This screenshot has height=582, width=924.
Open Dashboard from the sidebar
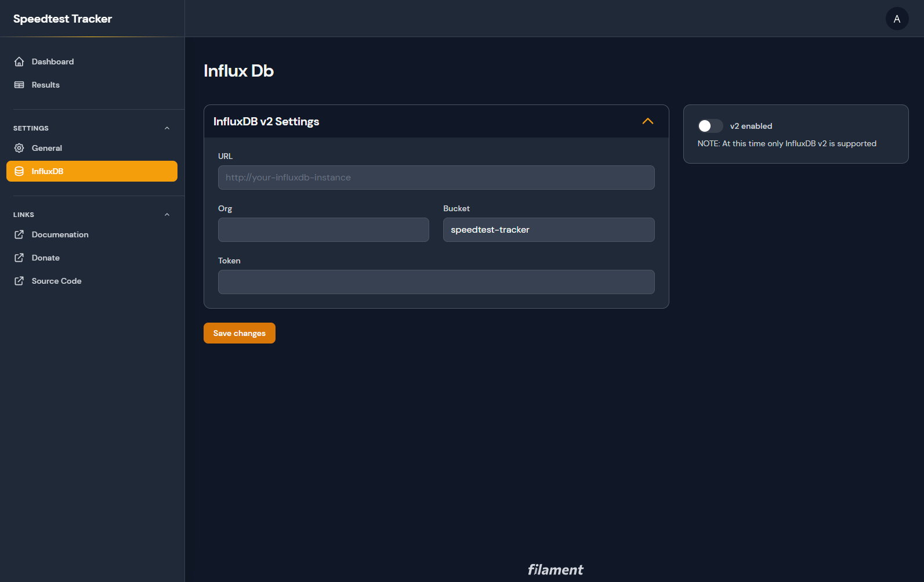[x=92, y=62]
